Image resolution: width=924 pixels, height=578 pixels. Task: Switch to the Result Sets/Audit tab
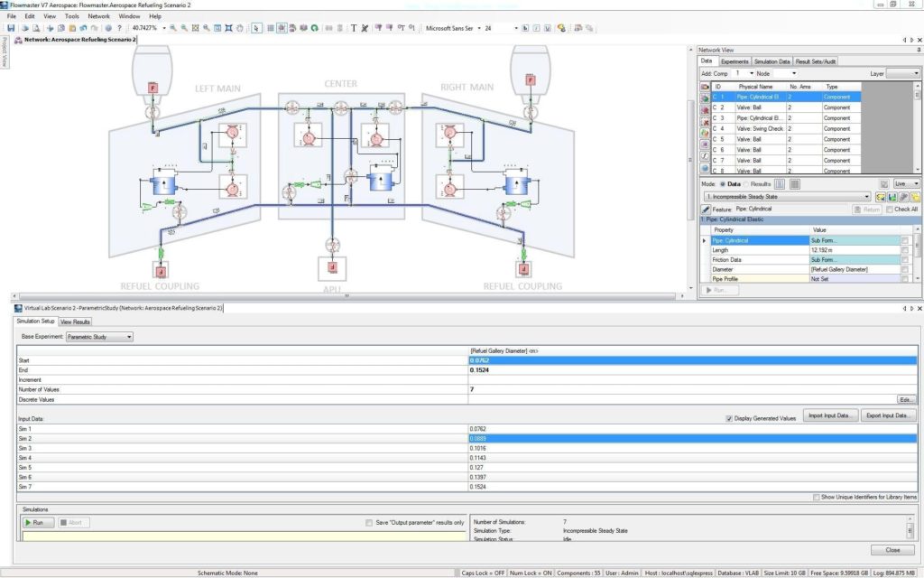[x=815, y=61]
